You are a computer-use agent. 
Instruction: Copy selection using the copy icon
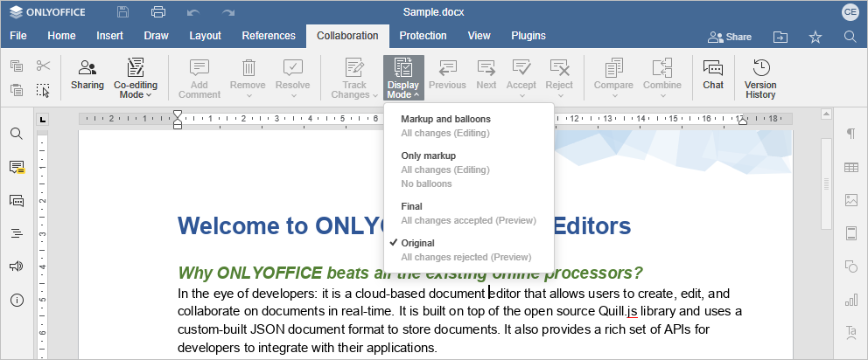pos(17,66)
